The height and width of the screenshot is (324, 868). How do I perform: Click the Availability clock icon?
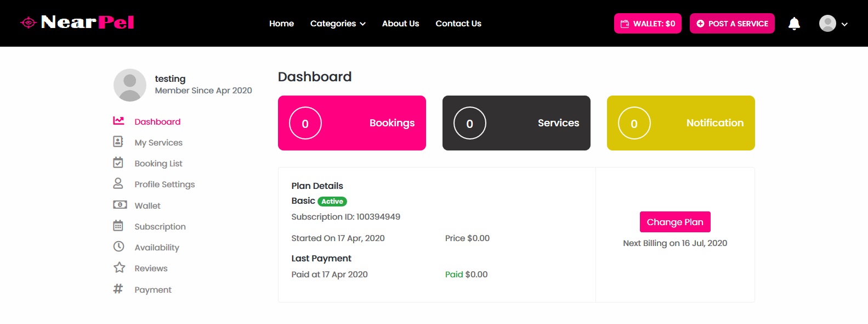tap(118, 247)
